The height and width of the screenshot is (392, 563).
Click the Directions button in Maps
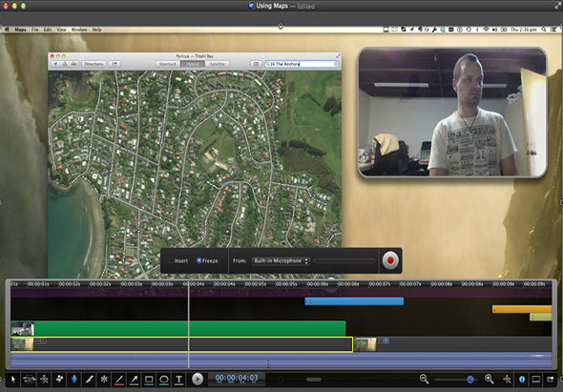point(94,64)
